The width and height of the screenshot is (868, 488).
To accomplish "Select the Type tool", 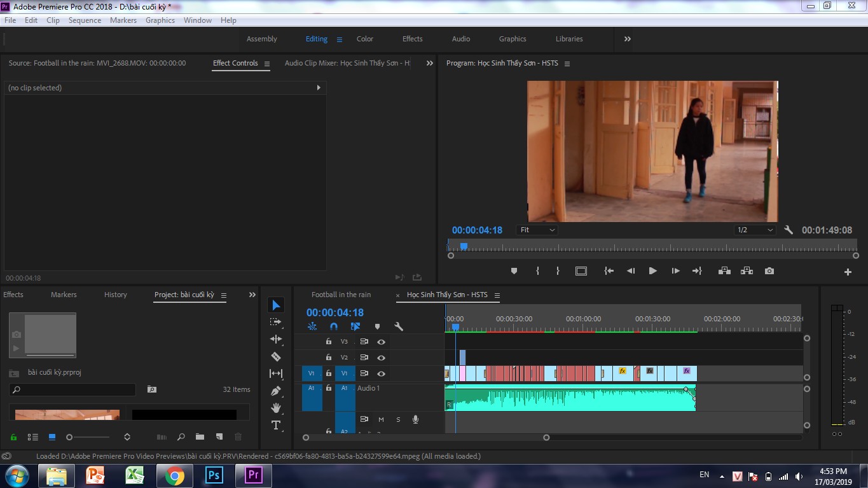I will 276,425.
